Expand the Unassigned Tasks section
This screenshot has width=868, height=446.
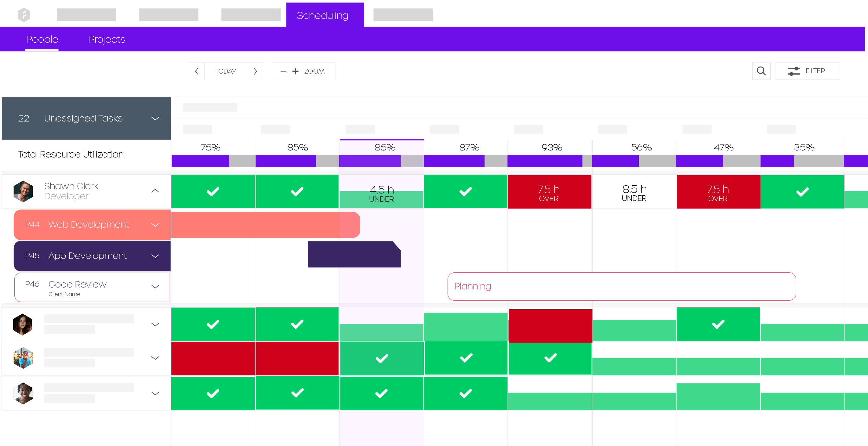click(156, 118)
